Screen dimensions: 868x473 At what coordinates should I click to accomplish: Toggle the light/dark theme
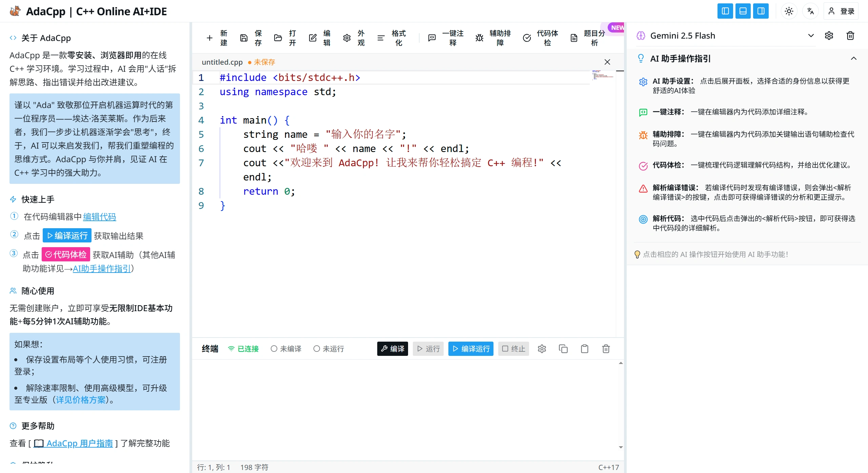pos(789,11)
